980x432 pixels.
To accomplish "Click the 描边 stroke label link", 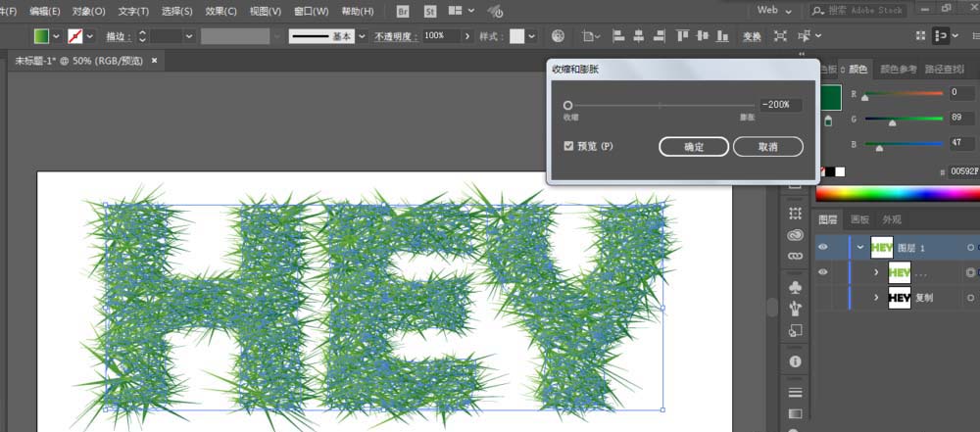I will pyautogui.click(x=119, y=37).
